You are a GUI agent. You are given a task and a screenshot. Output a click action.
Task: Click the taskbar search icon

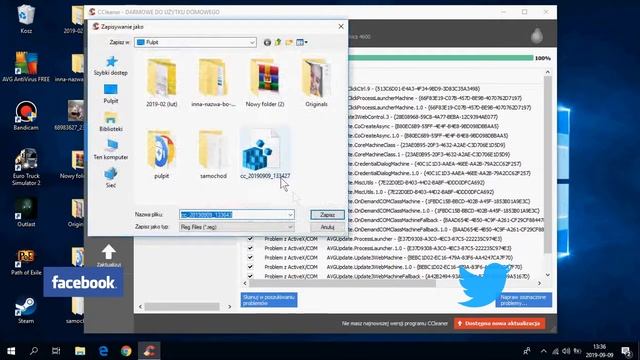point(33,351)
